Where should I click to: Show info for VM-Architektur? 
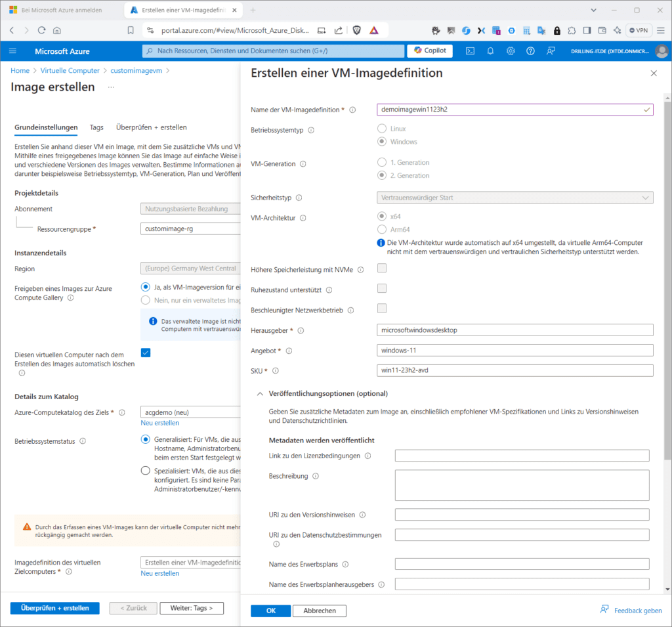click(303, 218)
